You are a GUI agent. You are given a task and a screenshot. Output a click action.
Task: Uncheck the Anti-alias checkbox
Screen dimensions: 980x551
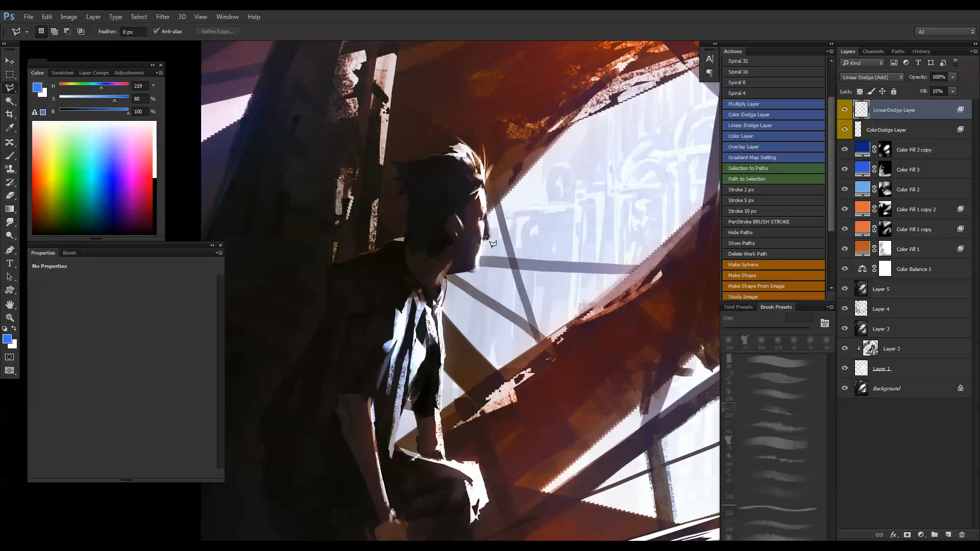[x=156, y=32]
